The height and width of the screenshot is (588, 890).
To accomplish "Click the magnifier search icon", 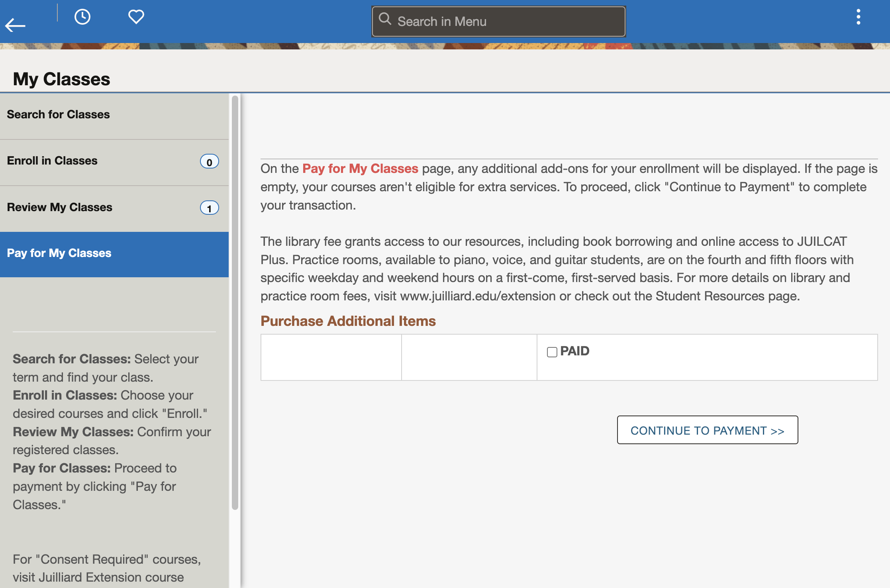I will (x=385, y=19).
